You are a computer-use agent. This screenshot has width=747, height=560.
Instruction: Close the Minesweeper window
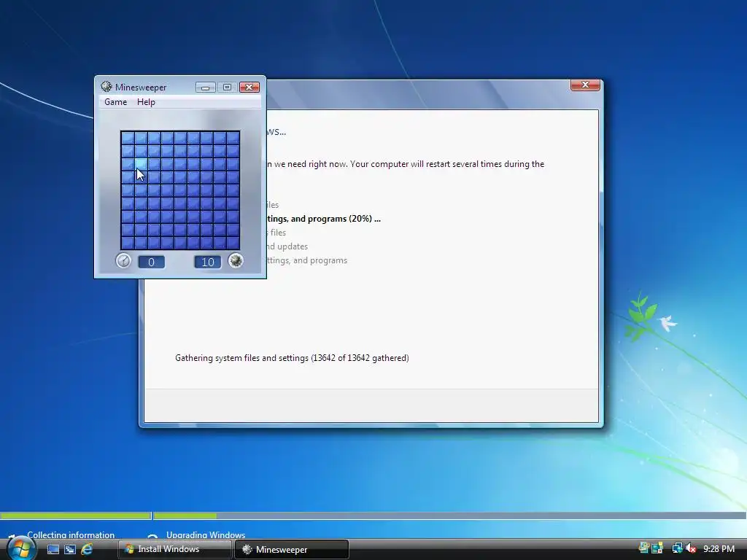coord(249,87)
